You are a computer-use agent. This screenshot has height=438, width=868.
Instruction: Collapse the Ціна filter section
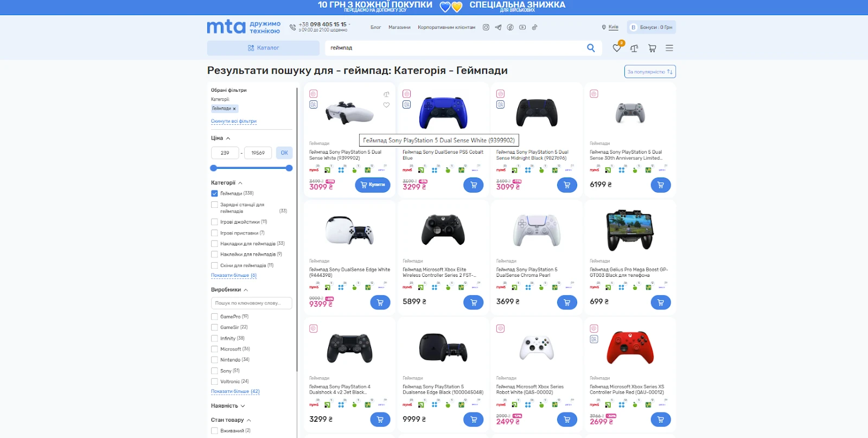click(221, 138)
